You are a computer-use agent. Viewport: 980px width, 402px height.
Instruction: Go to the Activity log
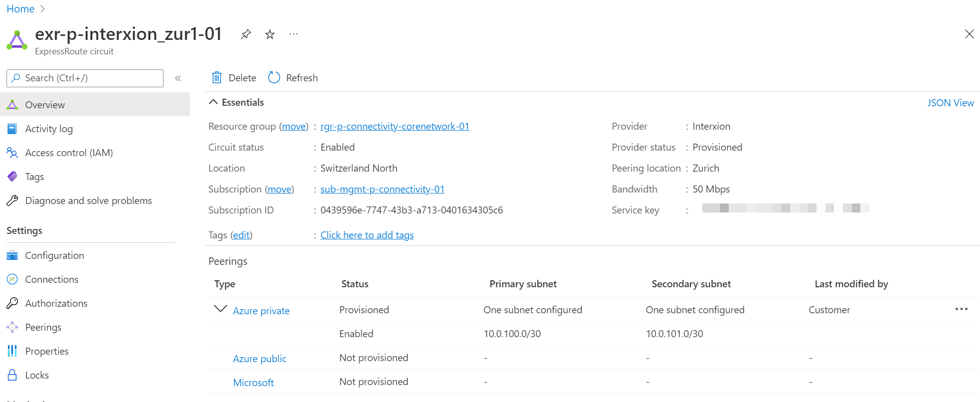coord(49,129)
